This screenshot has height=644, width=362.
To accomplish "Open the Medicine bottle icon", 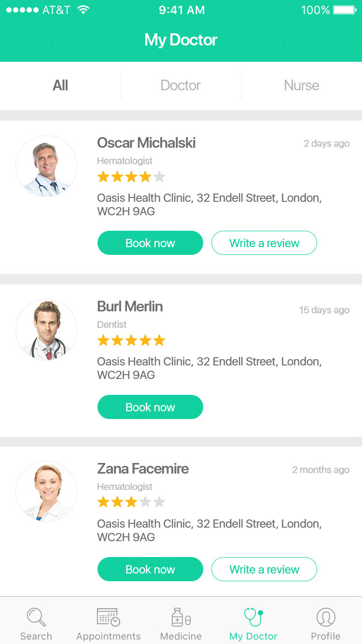I will (181, 617).
